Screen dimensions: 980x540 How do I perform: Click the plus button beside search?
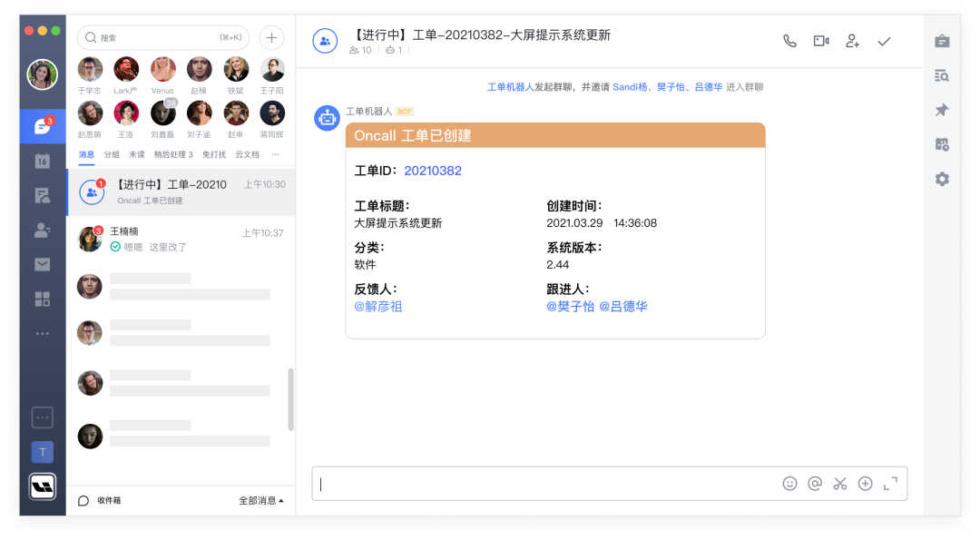[x=271, y=37]
